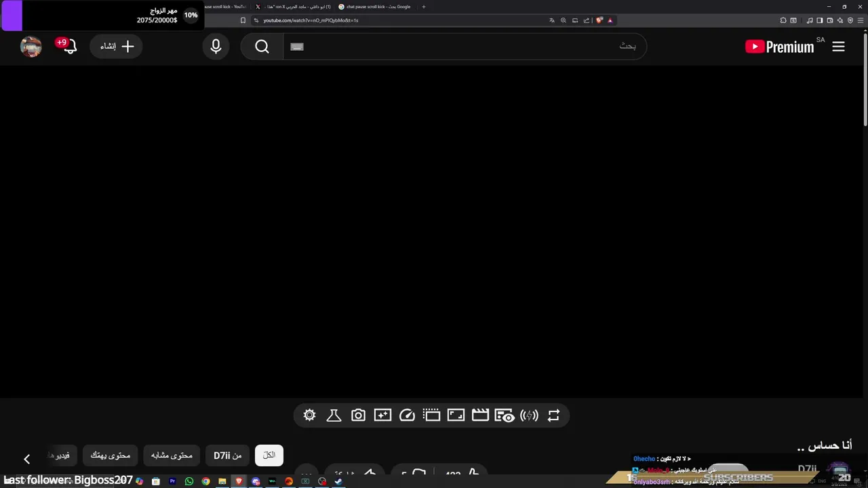Select the الكل filter chip
Screen dimensions: 868x488
coord(269,455)
